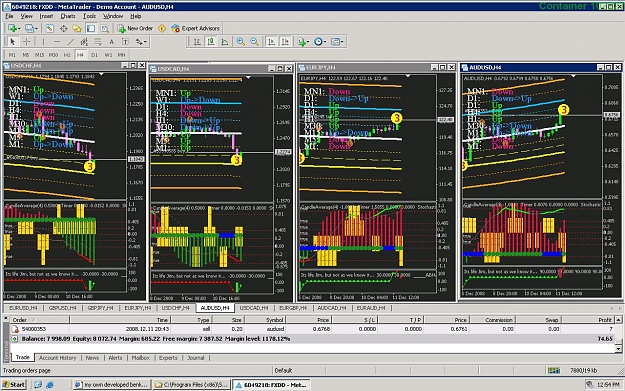Toggle Expert Advisors on or off
This screenshot has height=391, width=625.
click(196, 28)
